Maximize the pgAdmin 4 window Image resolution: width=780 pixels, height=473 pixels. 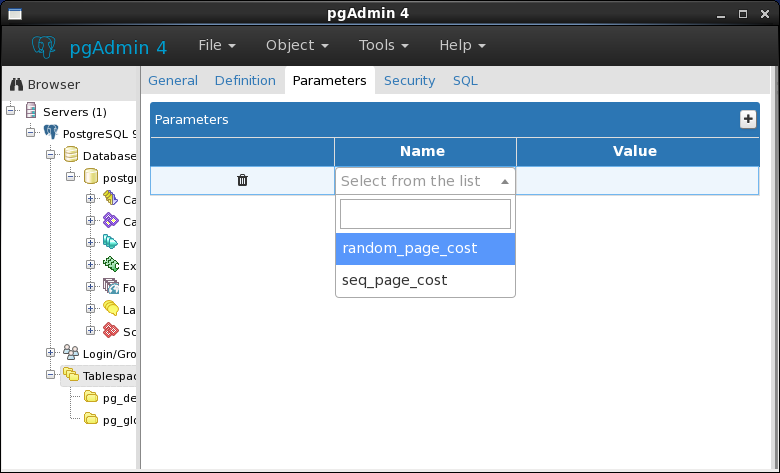(x=743, y=14)
